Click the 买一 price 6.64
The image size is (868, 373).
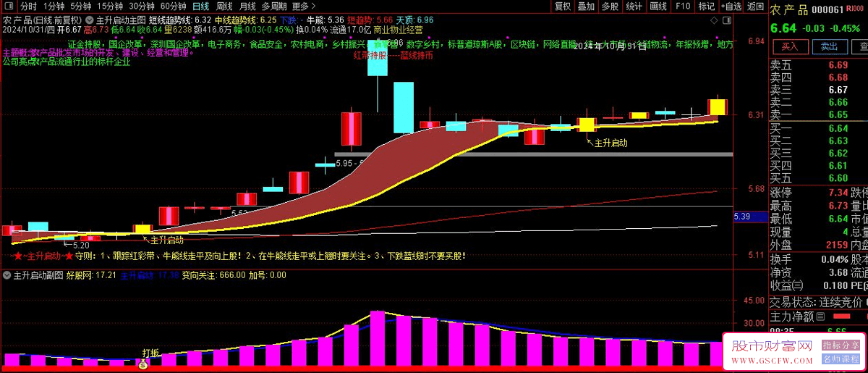pyautogui.click(x=838, y=128)
